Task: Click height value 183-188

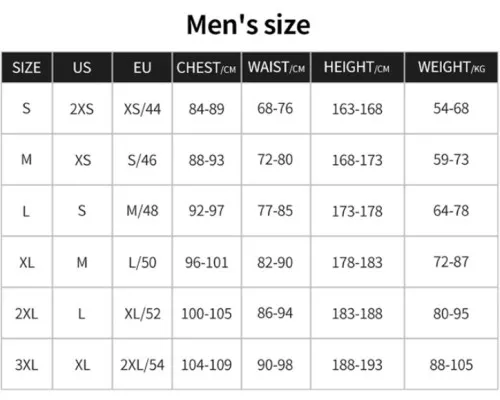Action: coord(357,314)
